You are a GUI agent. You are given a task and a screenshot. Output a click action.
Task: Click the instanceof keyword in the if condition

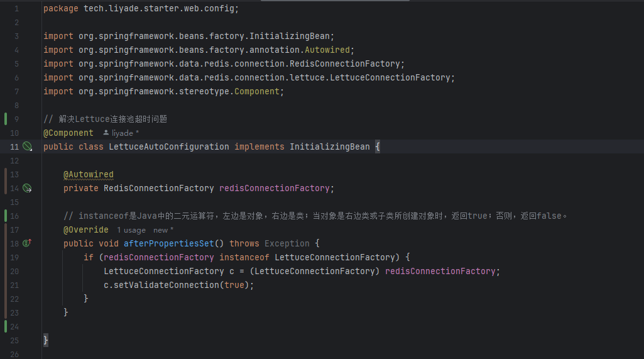coord(244,257)
